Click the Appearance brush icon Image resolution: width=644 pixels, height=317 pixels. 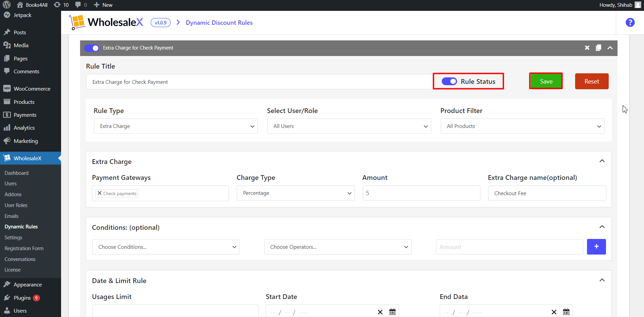(x=7, y=284)
